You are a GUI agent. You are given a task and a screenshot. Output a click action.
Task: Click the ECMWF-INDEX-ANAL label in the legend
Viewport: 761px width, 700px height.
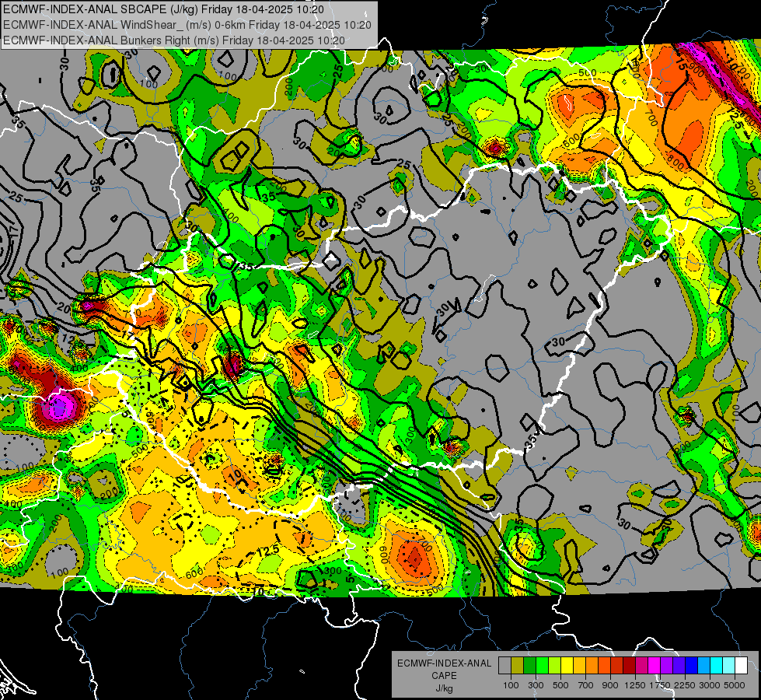point(444,663)
